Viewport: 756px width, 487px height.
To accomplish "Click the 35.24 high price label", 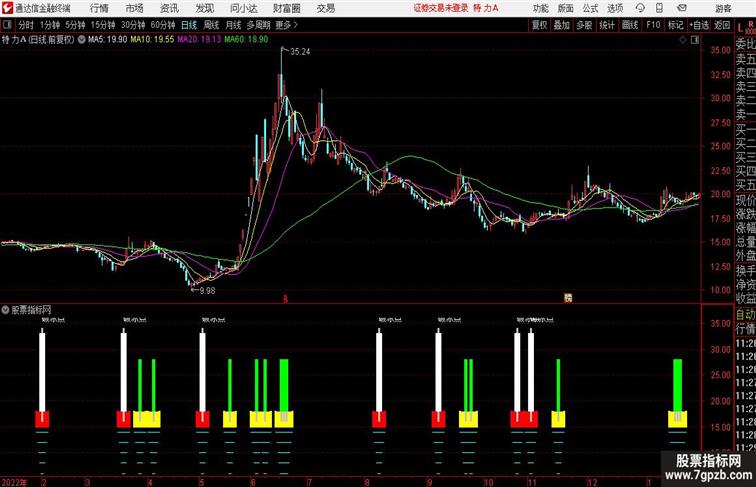I will 300,52.
